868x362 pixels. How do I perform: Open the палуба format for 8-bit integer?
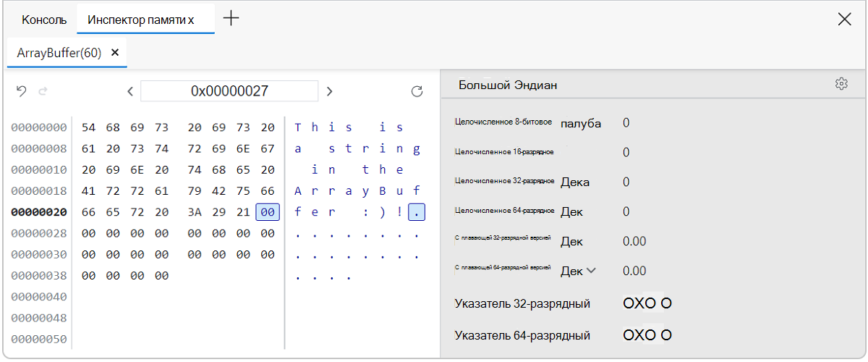pos(581,123)
